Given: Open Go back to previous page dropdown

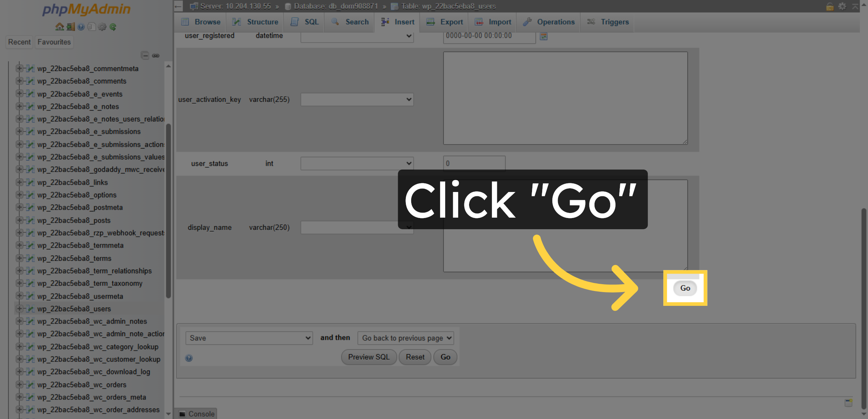Looking at the screenshot, I should click(405, 338).
